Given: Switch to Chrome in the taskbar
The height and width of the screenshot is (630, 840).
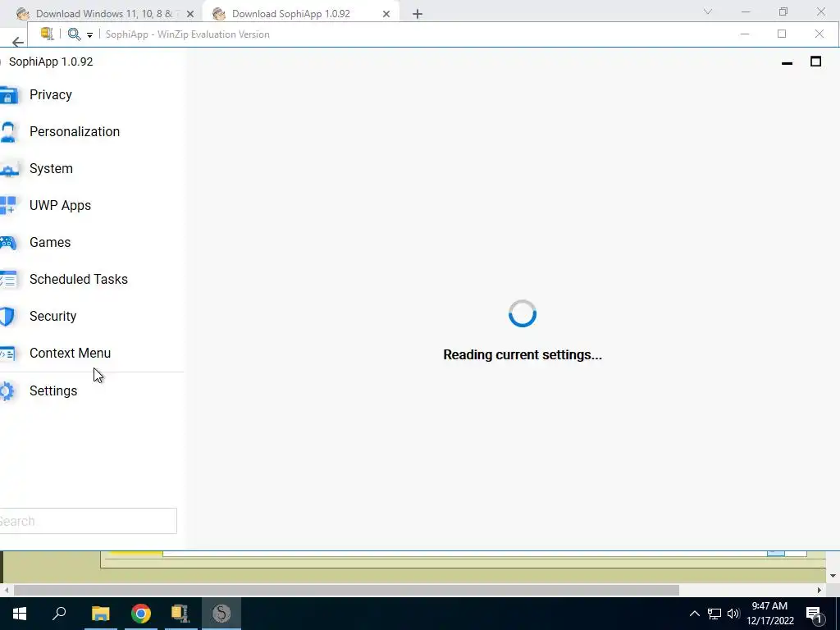Looking at the screenshot, I should (x=141, y=614).
